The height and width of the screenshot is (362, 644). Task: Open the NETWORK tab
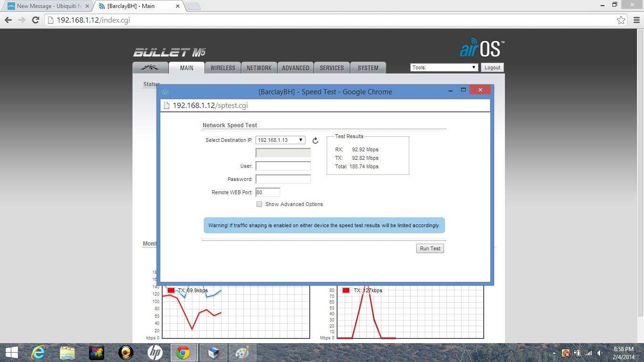tap(259, 68)
